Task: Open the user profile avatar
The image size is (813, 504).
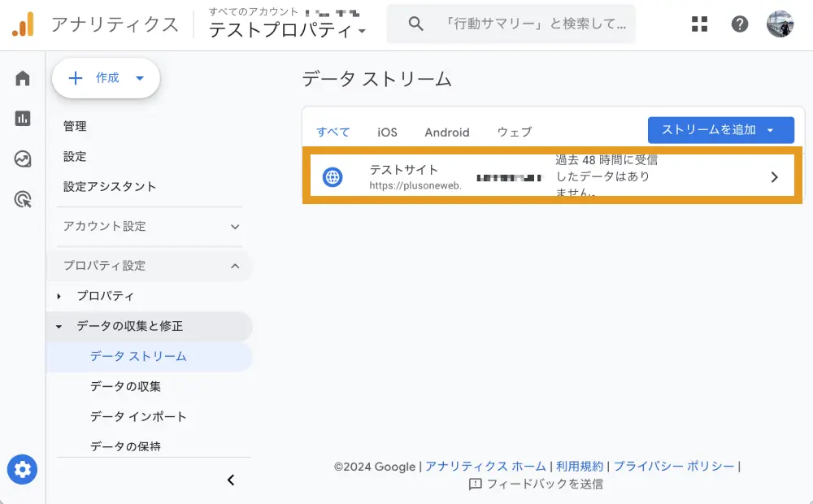Action: click(780, 24)
